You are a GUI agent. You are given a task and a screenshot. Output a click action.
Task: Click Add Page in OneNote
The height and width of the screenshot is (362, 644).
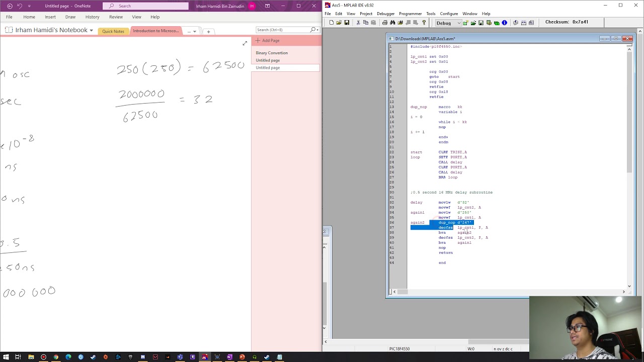click(x=268, y=41)
